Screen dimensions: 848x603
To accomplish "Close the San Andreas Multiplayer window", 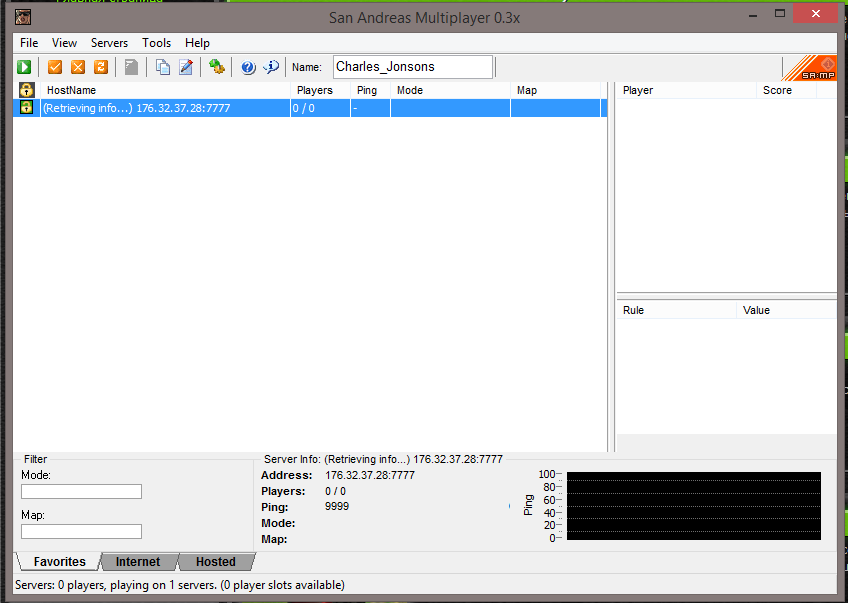I will coord(816,14).
